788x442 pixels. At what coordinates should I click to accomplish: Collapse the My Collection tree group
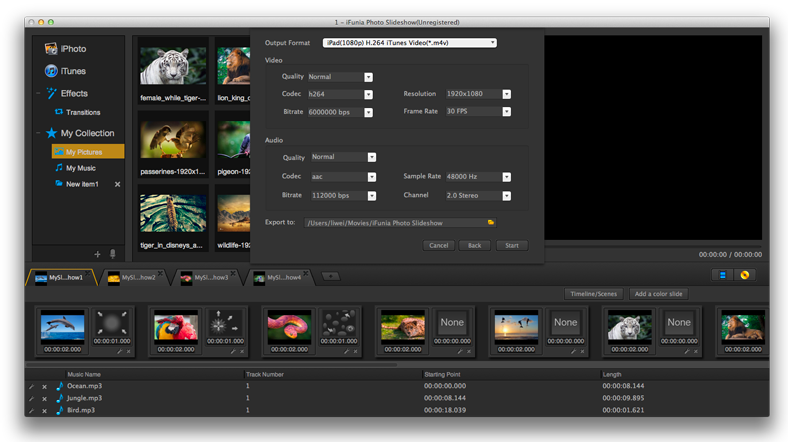tap(38, 133)
